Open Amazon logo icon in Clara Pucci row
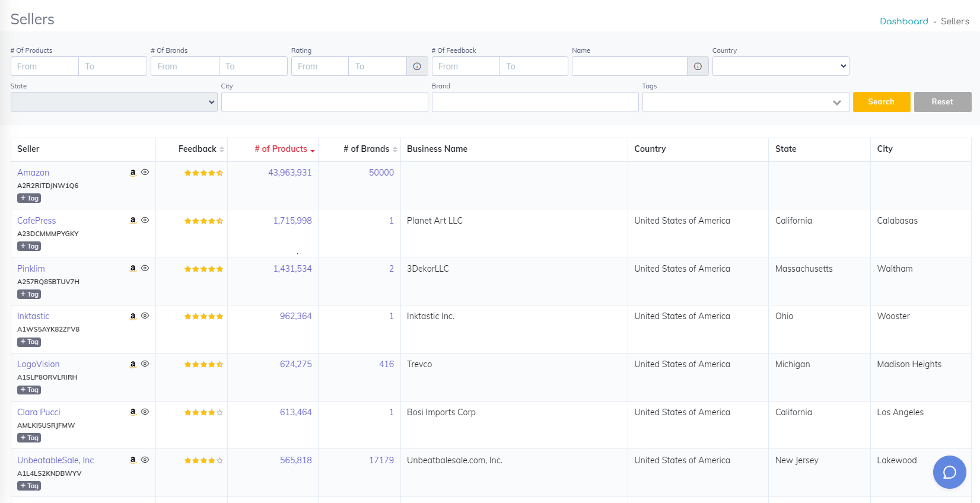 (x=133, y=412)
